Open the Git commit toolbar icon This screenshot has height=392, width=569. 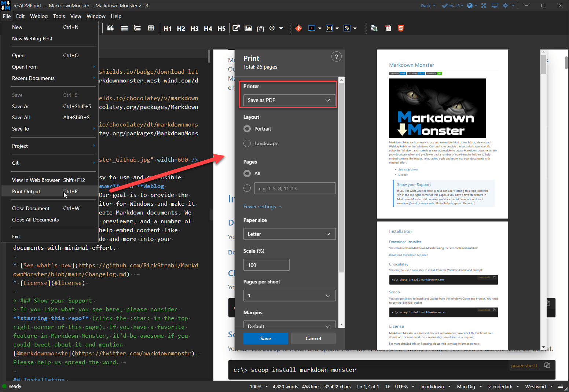tap(299, 28)
